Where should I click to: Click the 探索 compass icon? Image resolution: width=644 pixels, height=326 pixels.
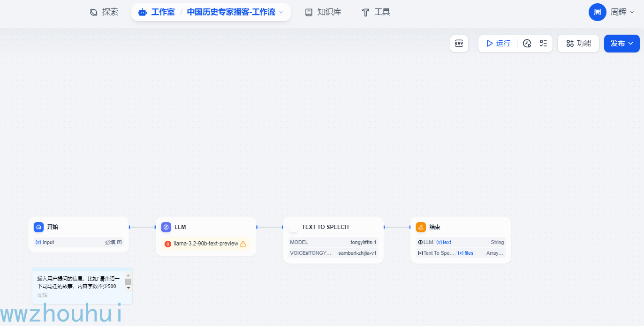pyautogui.click(x=94, y=12)
